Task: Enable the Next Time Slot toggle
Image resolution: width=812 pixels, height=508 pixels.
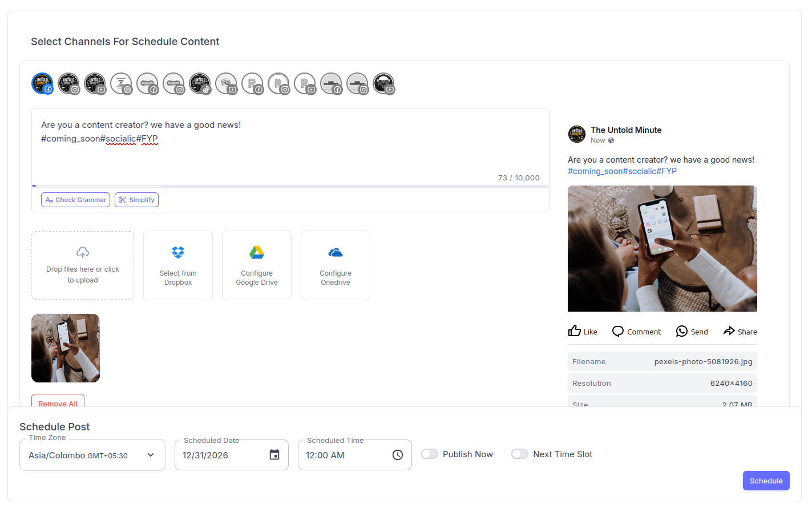Action: 520,454
